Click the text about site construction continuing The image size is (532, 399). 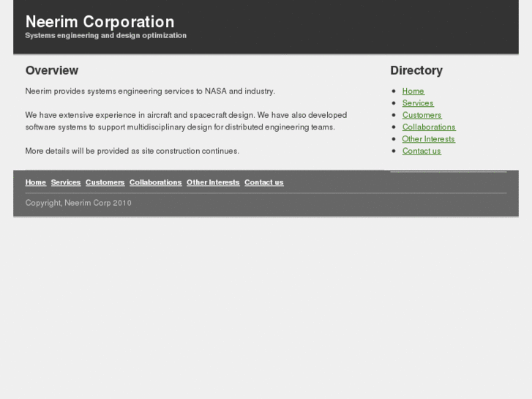132,151
